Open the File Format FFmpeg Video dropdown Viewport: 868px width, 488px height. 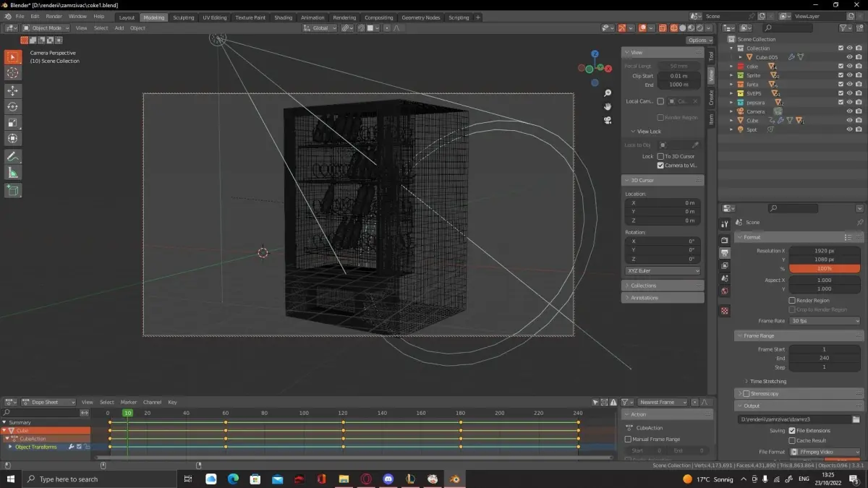pyautogui.click(x=825, y=452)
